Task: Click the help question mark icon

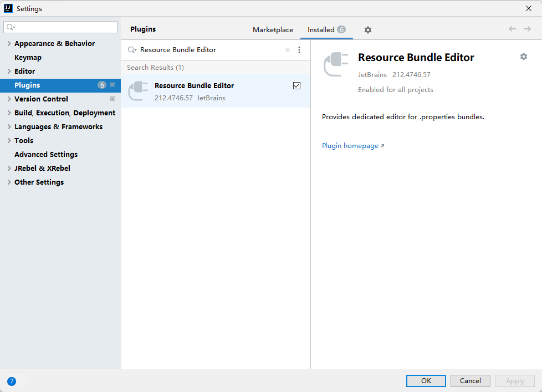Action: click(12, 381)
